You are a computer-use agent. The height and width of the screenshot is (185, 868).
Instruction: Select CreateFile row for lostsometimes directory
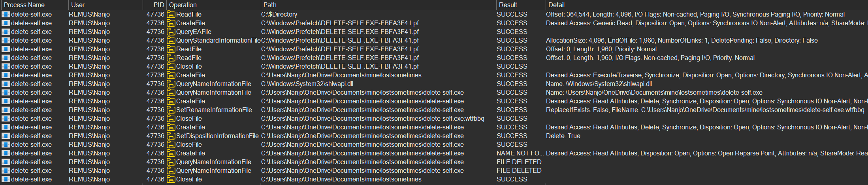[x=434, y=75]
